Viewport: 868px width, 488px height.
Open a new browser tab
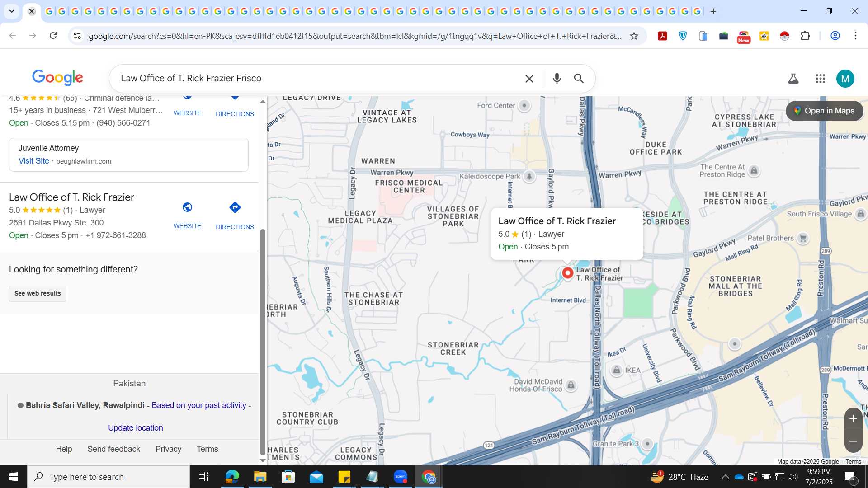(713, 11)
